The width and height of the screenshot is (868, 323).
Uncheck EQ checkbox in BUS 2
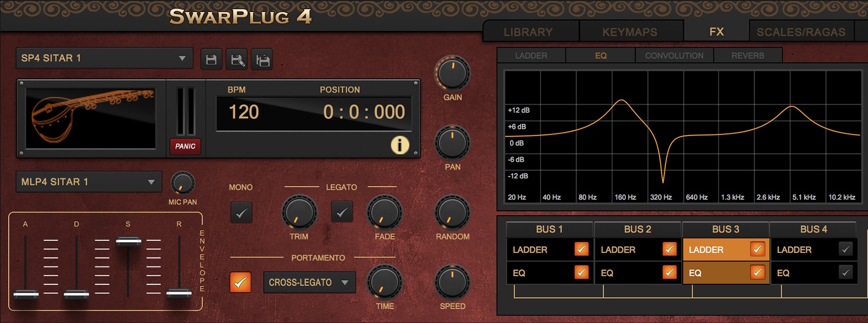(x=669, y=272)
